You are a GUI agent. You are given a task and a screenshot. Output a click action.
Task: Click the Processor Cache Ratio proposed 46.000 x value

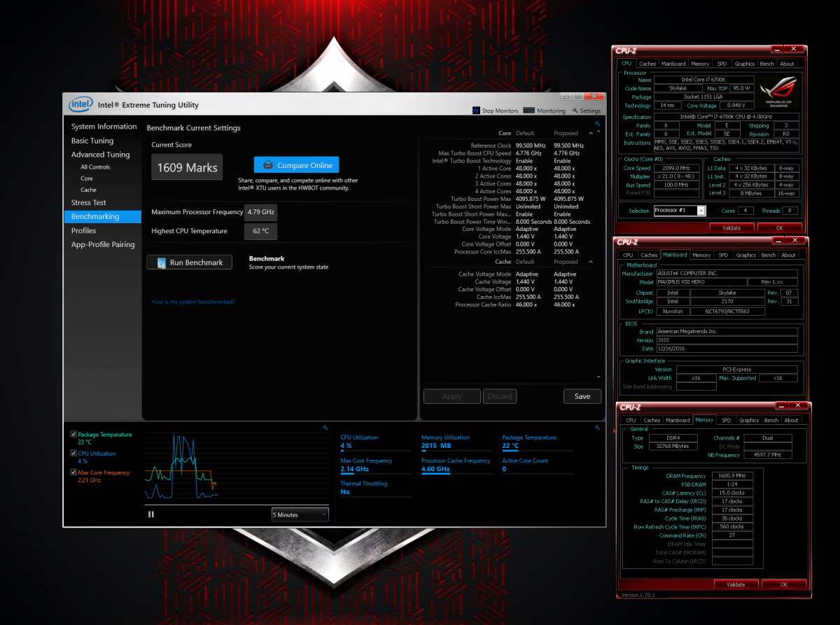564,304
